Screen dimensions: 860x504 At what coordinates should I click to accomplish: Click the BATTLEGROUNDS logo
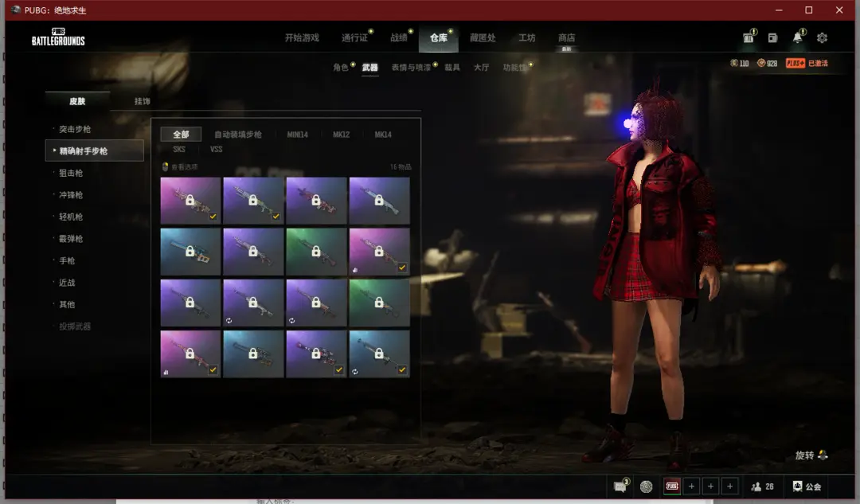tap(58, 37)
